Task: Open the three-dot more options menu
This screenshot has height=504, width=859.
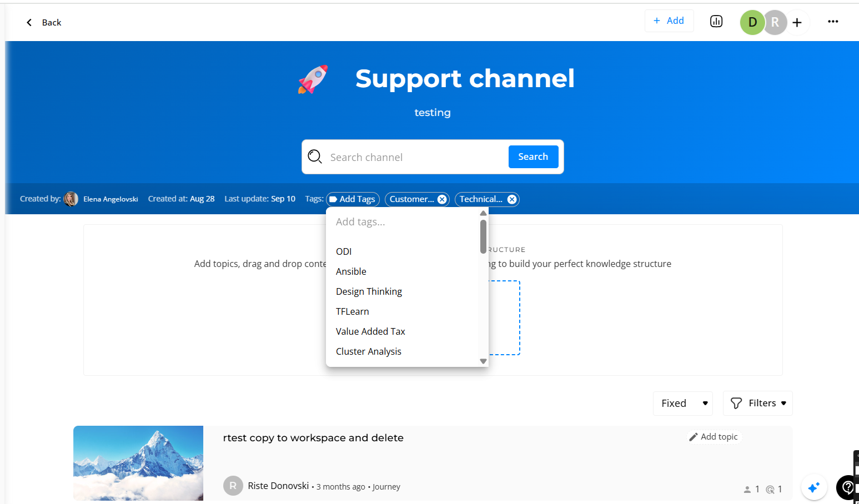Action: click(833, 22)
